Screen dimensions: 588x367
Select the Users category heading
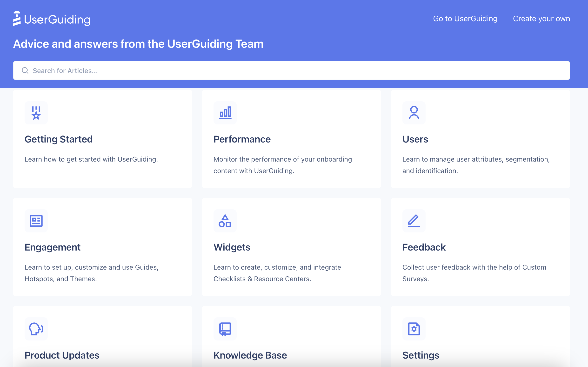pyautogui.click(x=415, y=139)
